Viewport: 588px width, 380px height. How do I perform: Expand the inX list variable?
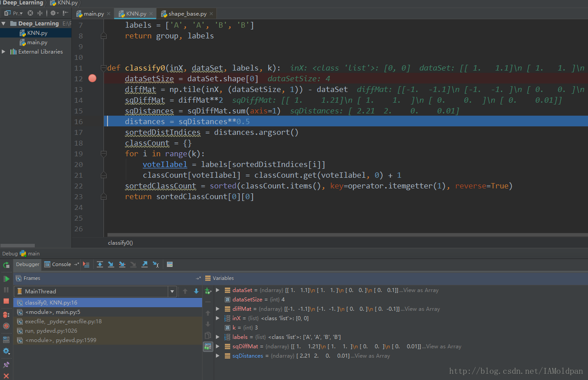(x=218, y=318)
